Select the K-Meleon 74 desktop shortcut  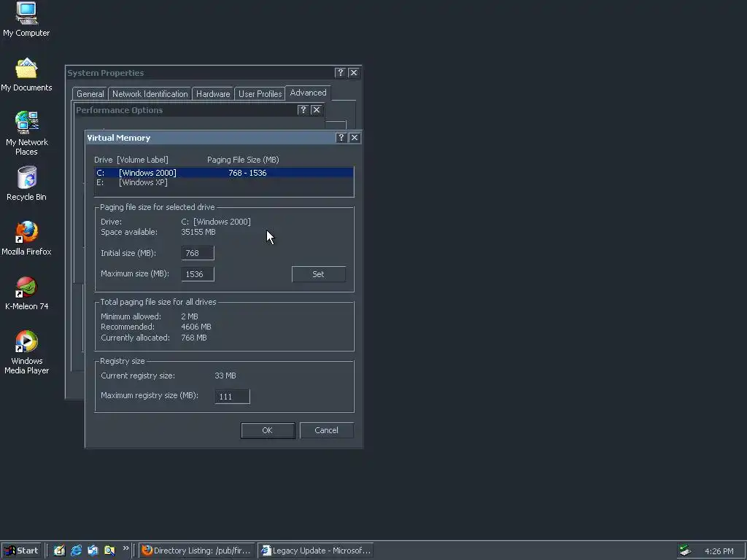coord(26,293)
